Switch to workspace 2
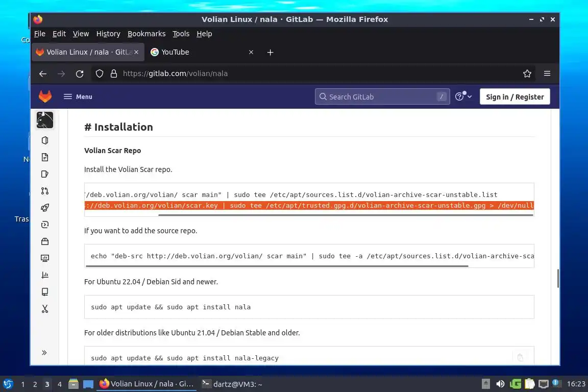This screenshot has height=392, width=588. pyautogui.click(x=35, y=384)
